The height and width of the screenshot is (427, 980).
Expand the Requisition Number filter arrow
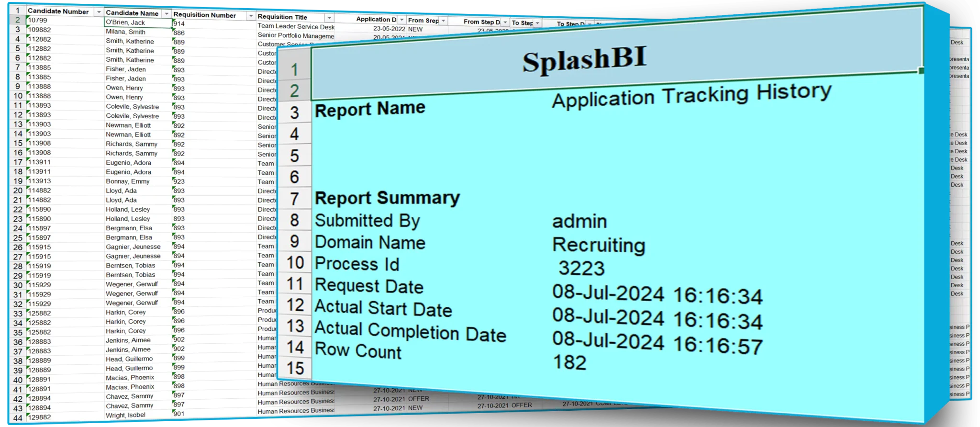250,16
